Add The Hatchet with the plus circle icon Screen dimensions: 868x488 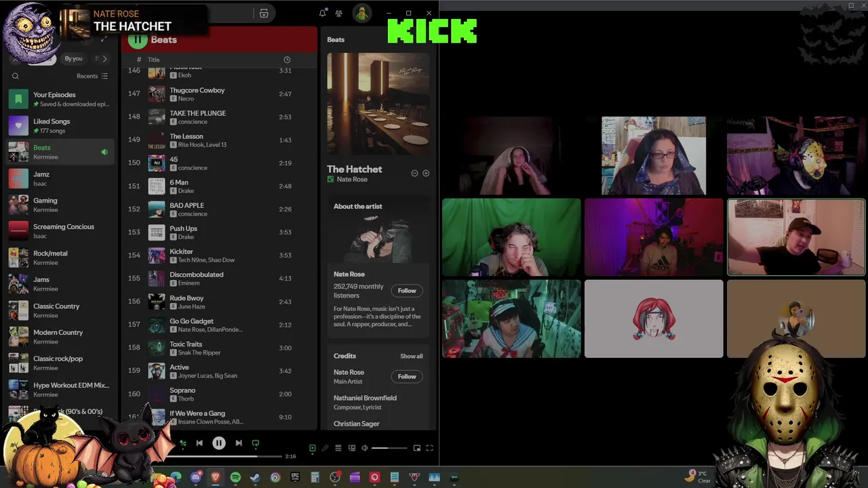point(426,174)
